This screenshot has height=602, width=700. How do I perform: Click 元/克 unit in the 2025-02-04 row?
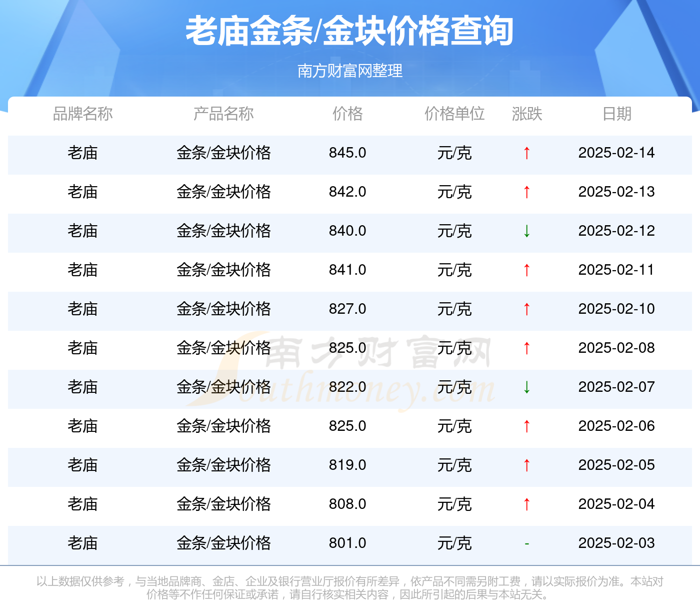coord(454,504)
